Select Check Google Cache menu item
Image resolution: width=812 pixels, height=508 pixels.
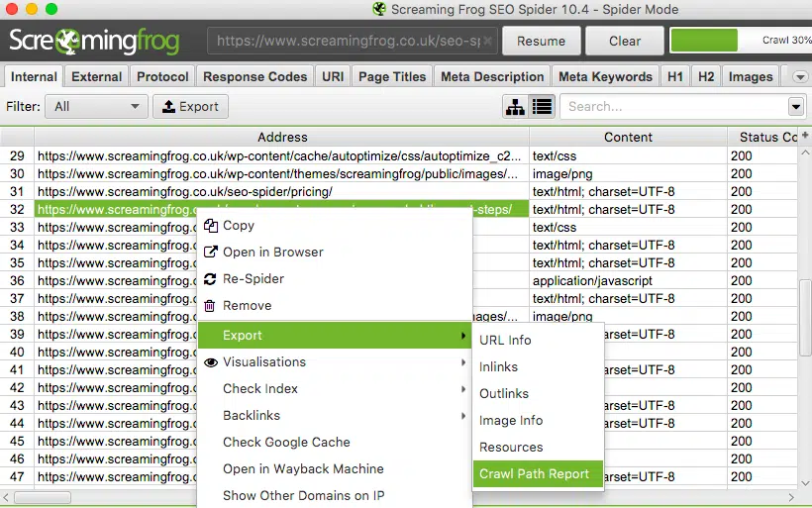335,443
